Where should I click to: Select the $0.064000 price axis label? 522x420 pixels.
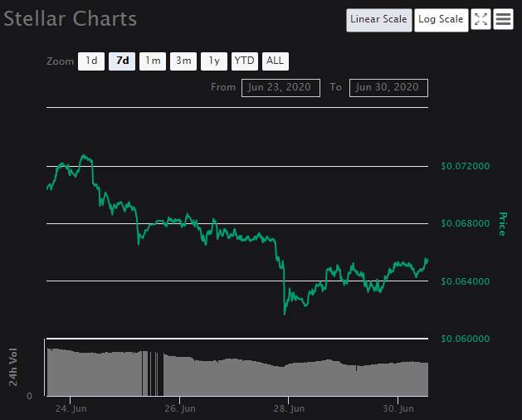pos(466,281)
